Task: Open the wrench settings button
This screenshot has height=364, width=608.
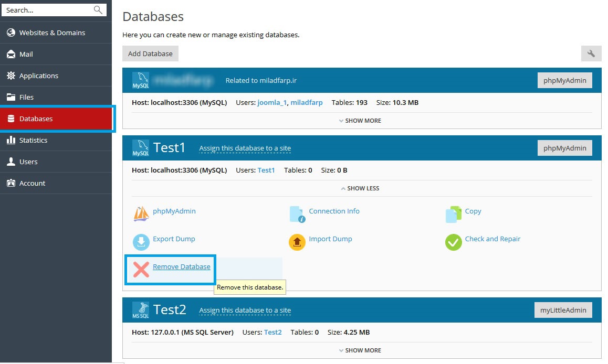Action: [x=591, y=53]
